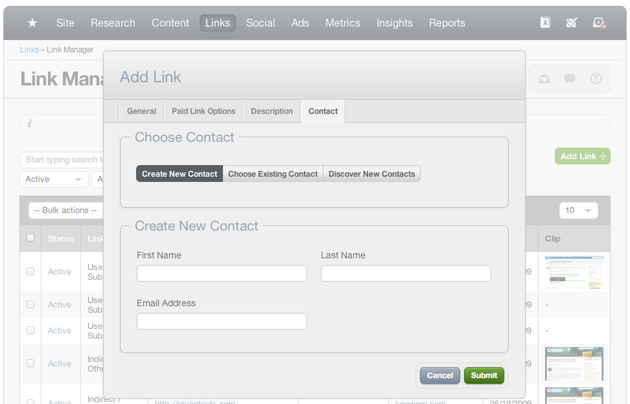Open the Content menu
Image resolution: width=630 pixels, height=404 pixels.
click(170, 23)
